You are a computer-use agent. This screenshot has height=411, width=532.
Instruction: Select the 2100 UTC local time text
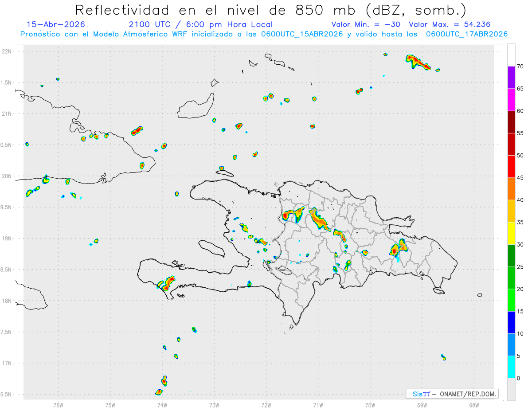point(201,24)
